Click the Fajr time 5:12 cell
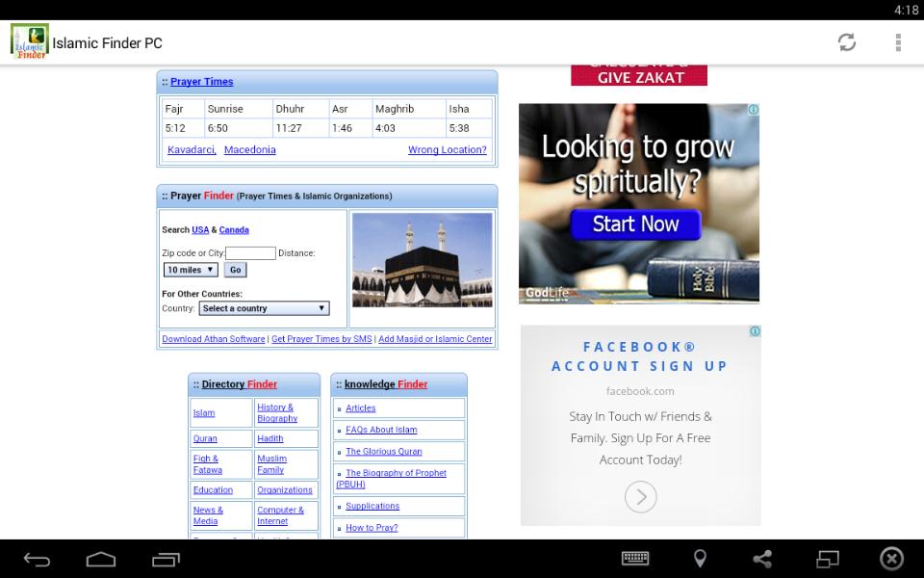 tap(183, 128)
